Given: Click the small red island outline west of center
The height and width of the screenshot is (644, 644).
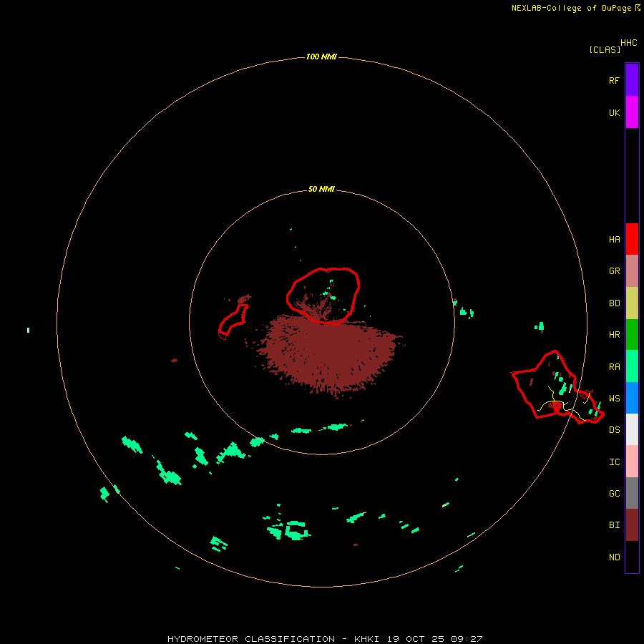Looking at the screenshot, I should pyautogui.click(x=233, y=321).
